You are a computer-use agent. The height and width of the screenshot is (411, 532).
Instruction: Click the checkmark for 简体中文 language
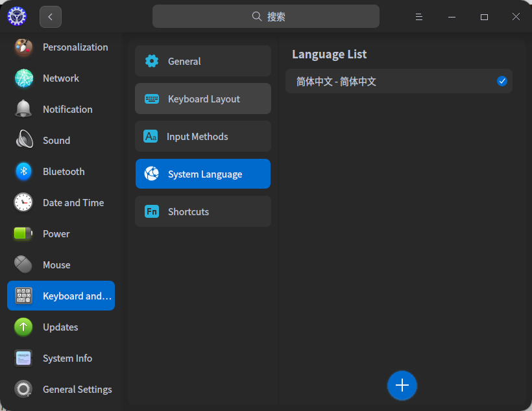pos(502,81)
